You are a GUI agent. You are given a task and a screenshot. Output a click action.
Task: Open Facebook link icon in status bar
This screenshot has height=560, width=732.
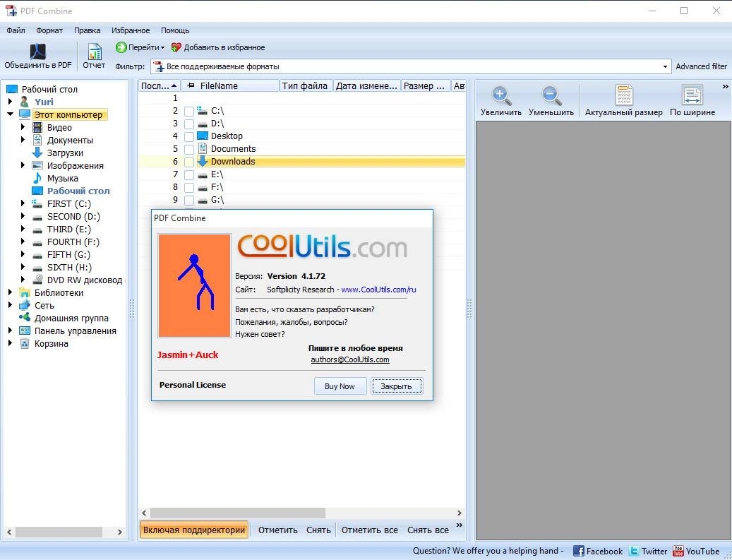tap(578, 551)
